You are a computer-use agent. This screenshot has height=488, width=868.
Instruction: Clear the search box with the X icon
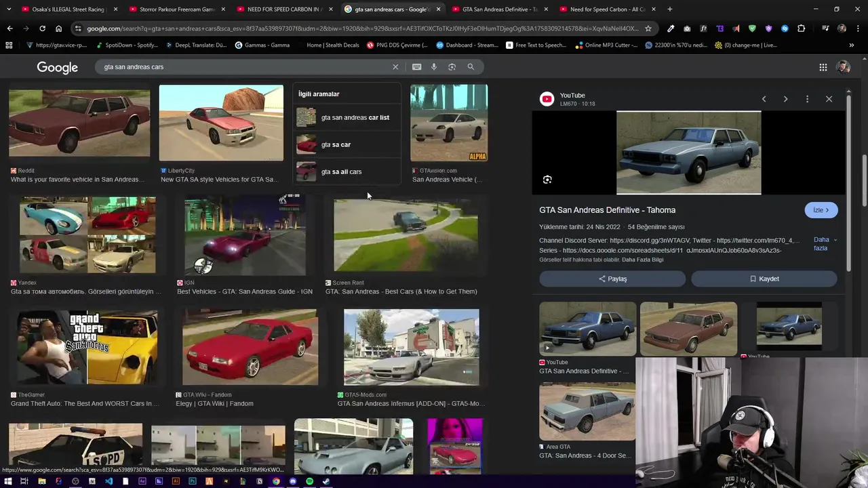pos(395,67)
